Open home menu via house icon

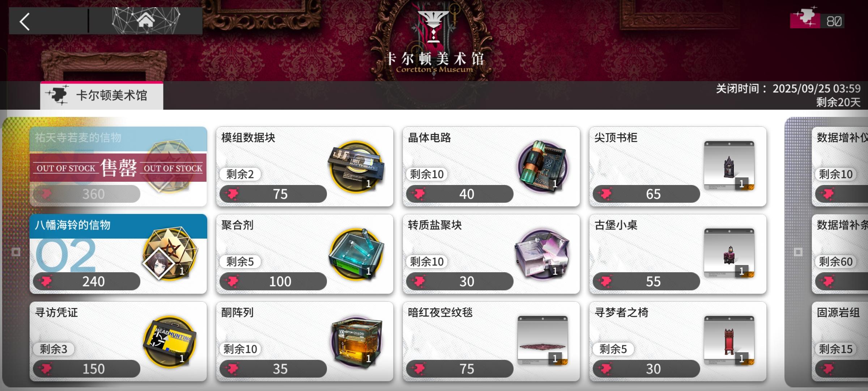(x=146, y=21)
